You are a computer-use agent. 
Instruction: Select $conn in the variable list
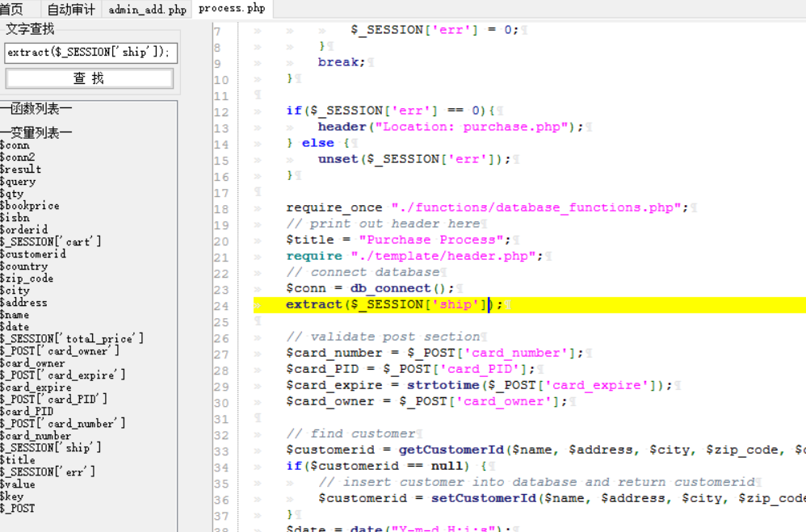tap(15, 145)
